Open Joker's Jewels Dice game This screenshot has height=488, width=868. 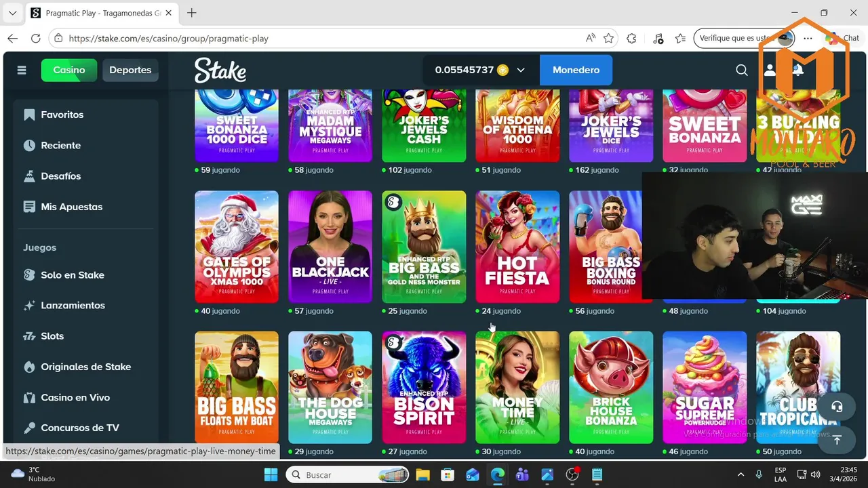point(611,125)
